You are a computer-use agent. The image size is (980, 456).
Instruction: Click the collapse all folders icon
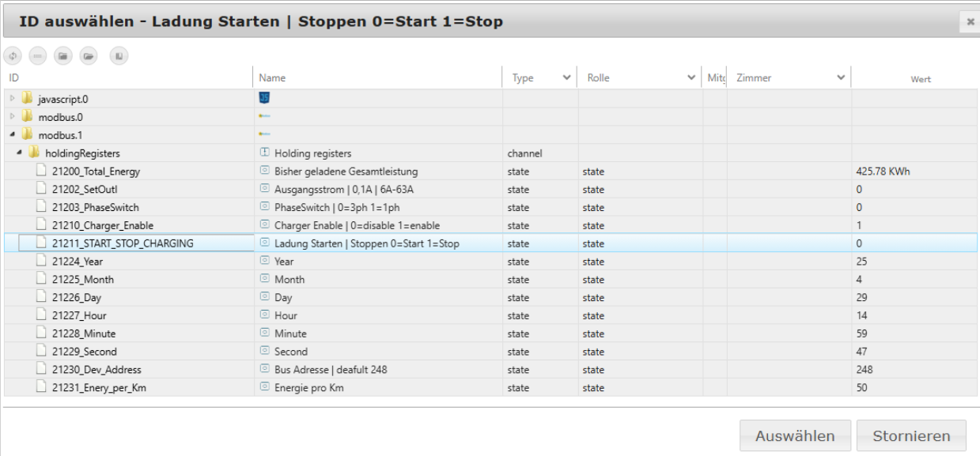(x=62, y=55)
